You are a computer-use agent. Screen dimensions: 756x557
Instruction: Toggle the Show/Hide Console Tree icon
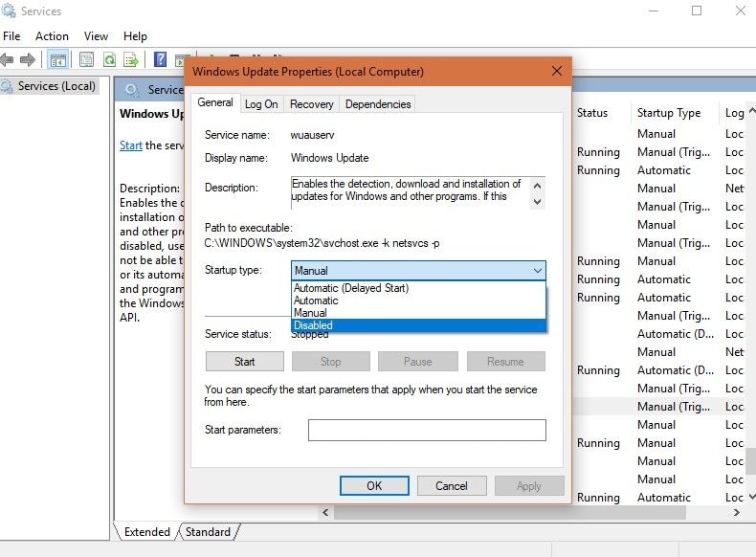pos(58,60)
